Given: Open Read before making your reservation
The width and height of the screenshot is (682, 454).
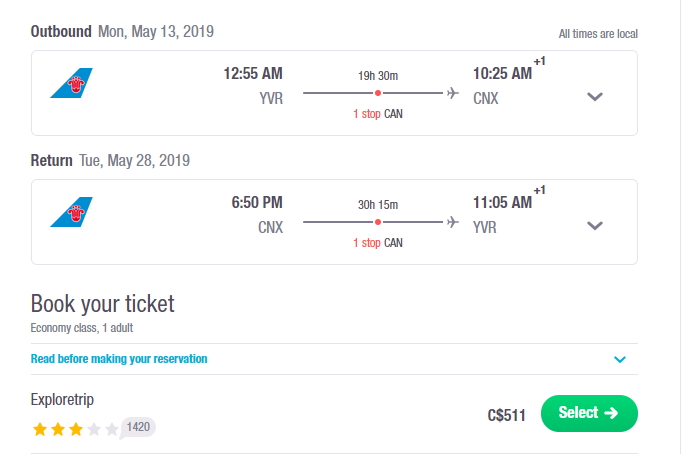Looking at the screenshot, I should tap(119, 359).
